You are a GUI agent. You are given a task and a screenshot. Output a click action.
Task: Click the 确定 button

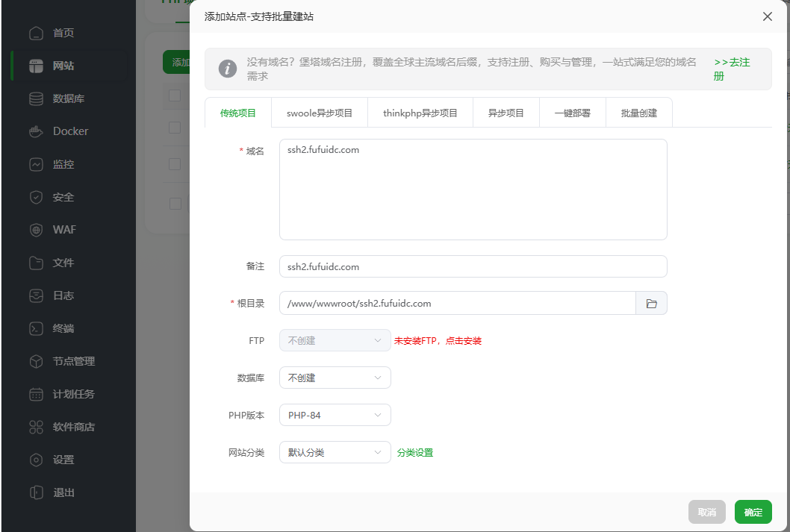click(x=753, y=513)
